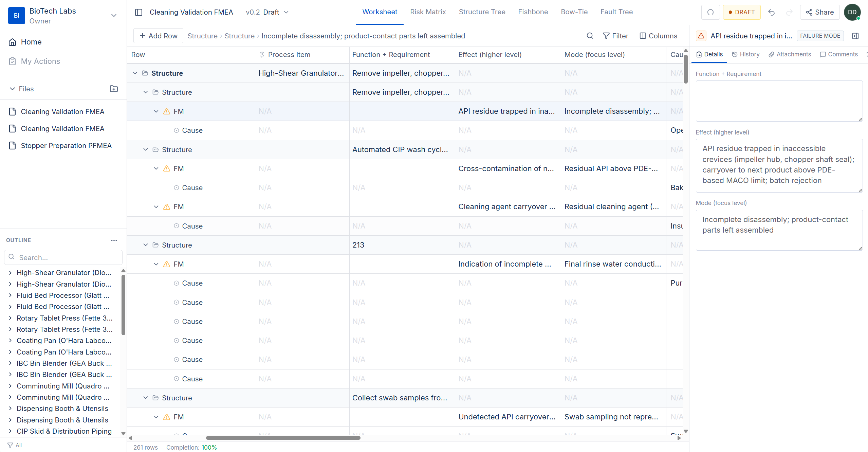
Task: Open the Attachments panel
Action: pos(789,54)
